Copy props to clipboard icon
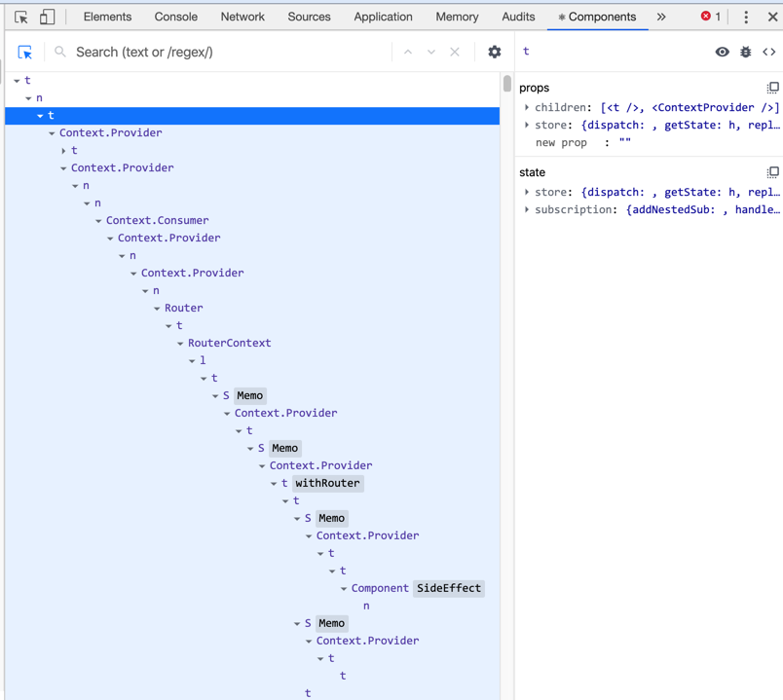This screenshot has height=700, width=783. [x=772, y=88]
